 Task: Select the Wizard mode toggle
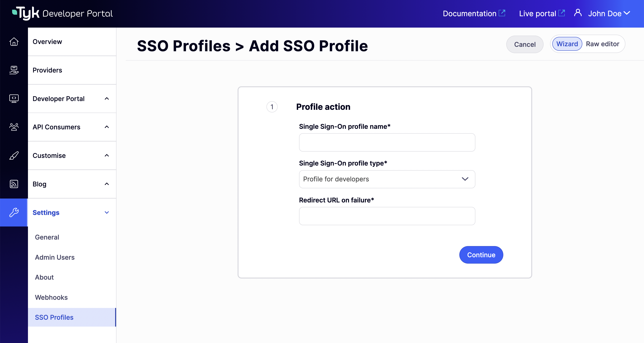pos(567,44)
